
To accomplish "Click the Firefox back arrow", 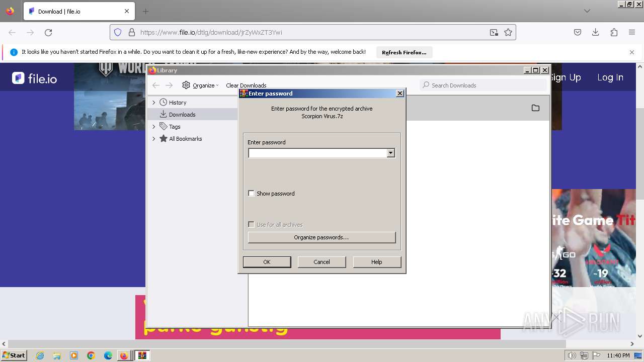I will coord(12,32).
